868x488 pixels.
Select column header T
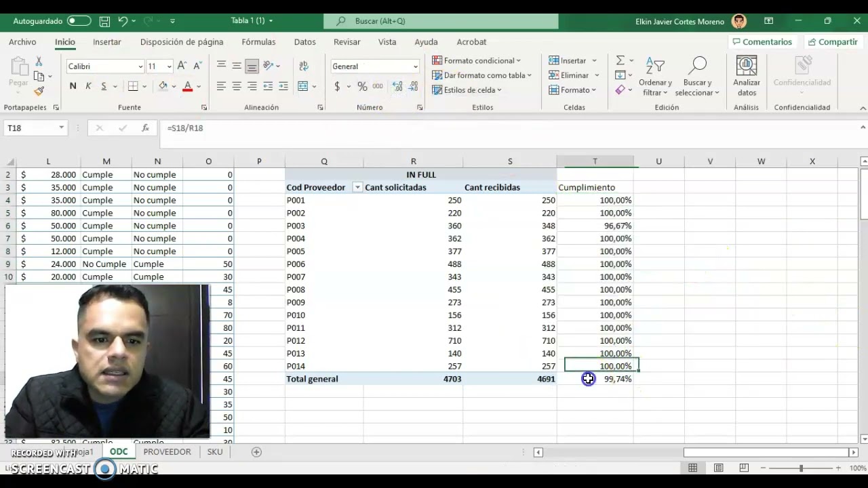595,161
